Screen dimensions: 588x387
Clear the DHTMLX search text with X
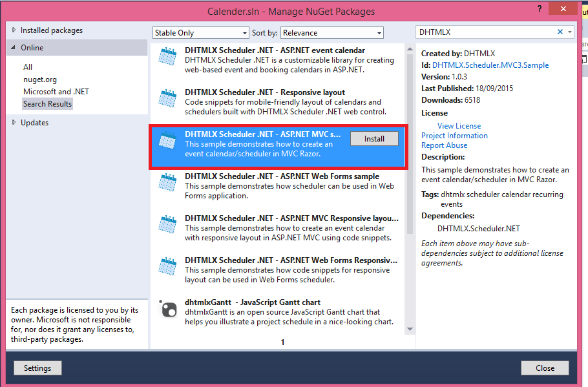click(560, 32)
